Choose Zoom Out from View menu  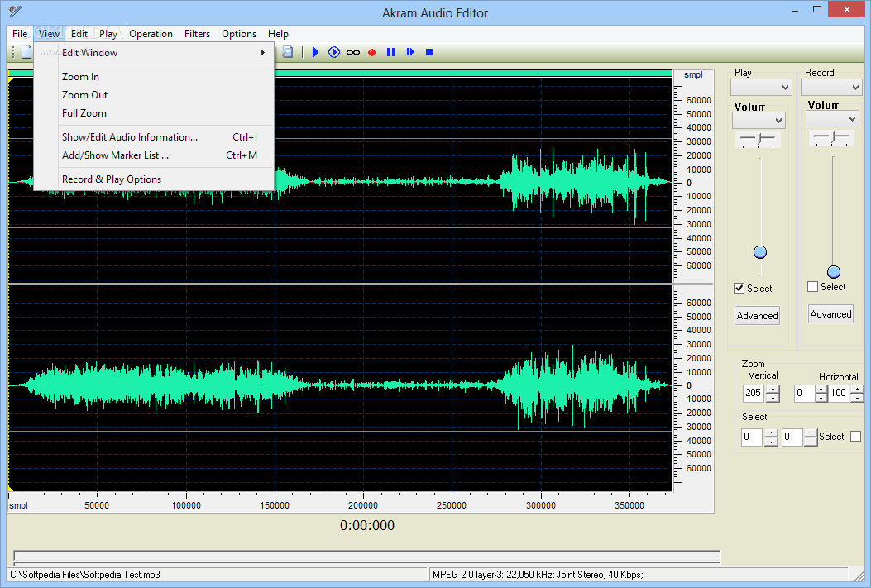pyautogui.click(x=155, y=95)
